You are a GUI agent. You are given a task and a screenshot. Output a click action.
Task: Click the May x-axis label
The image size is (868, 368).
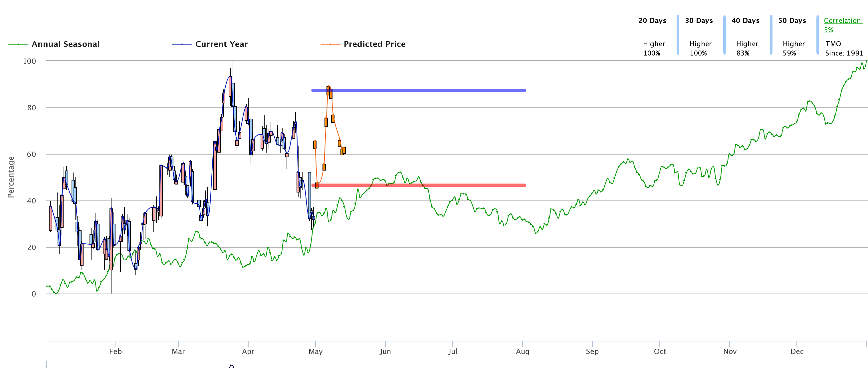click(316, 351)
